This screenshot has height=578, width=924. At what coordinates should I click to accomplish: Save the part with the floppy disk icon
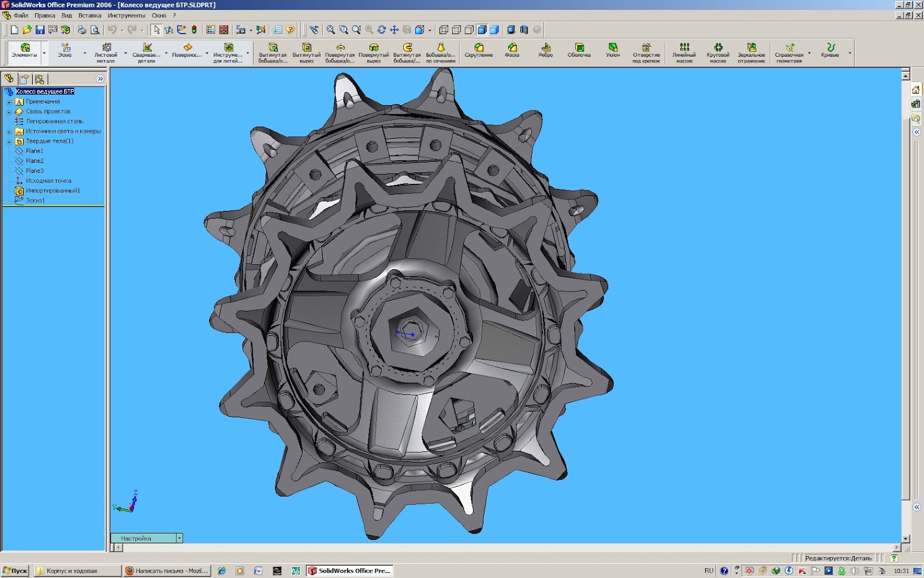point(40,29)
